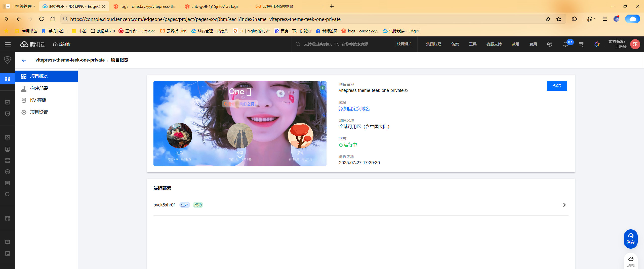
Task: Open the browser main menu icon
Action: pyautogui.click(x=605, y=19)
